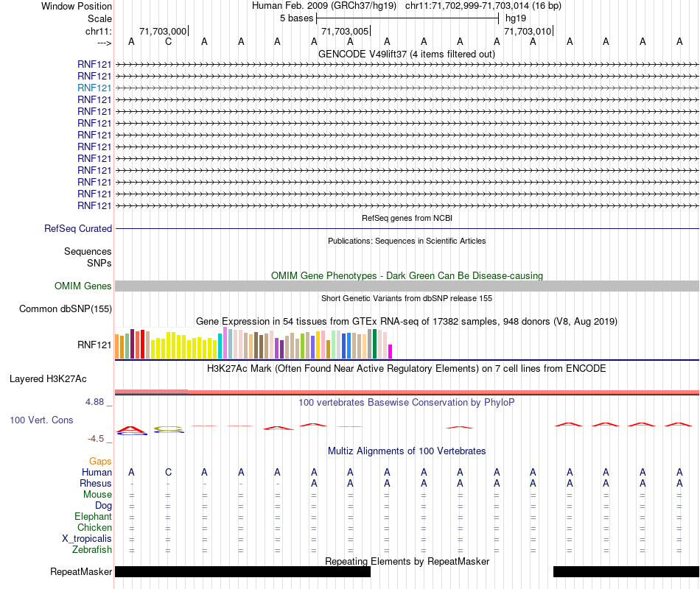Click the Mouse species label
Viewport: 700px width, 589px height.
click(97, 495)
